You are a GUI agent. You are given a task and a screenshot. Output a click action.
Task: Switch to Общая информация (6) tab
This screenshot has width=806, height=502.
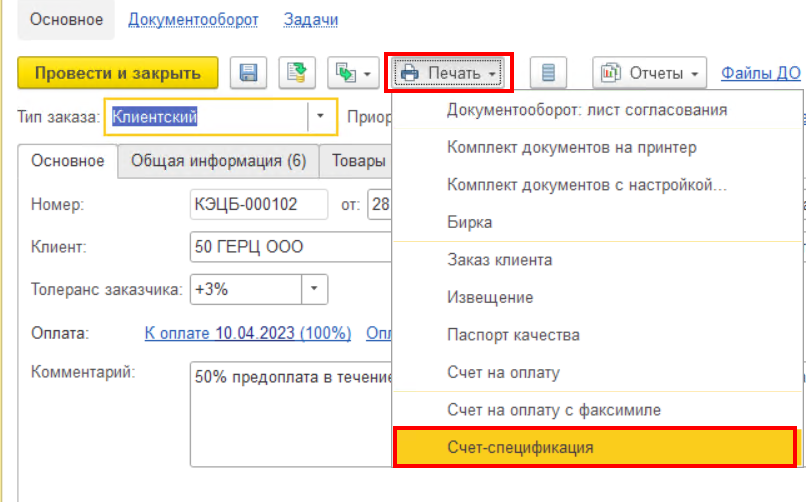(x=218, y=161)
